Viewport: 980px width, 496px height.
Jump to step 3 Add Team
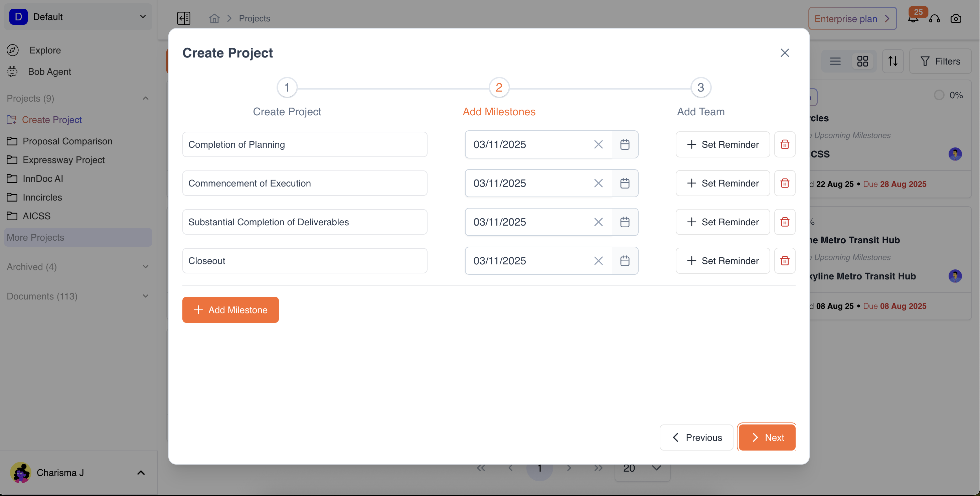(x=700, y=88)
